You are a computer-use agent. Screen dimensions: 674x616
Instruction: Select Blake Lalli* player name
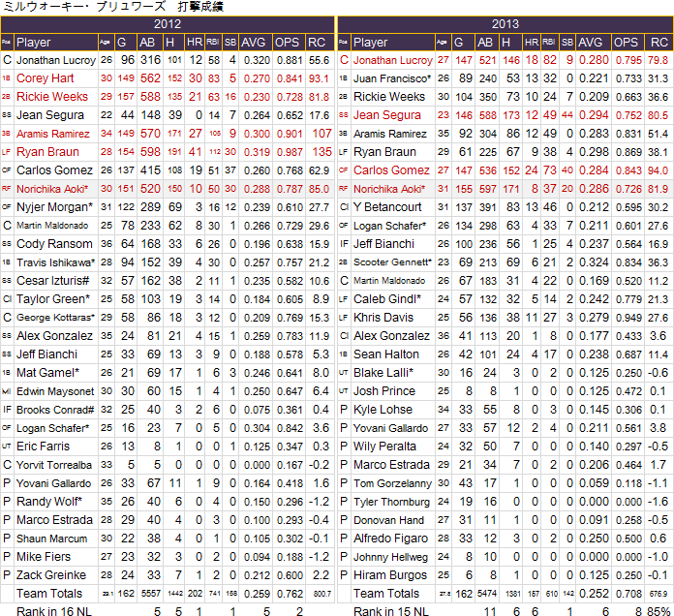click(383, 372)
